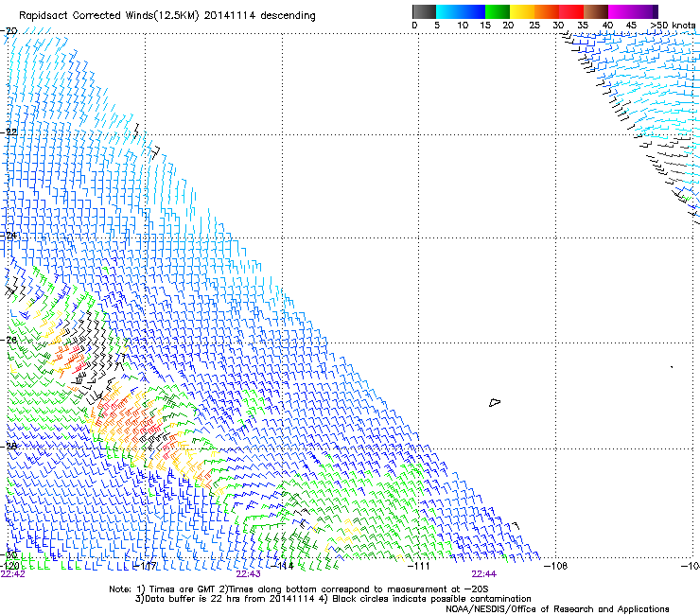Click the latitude label -26

tap(9, 341)
